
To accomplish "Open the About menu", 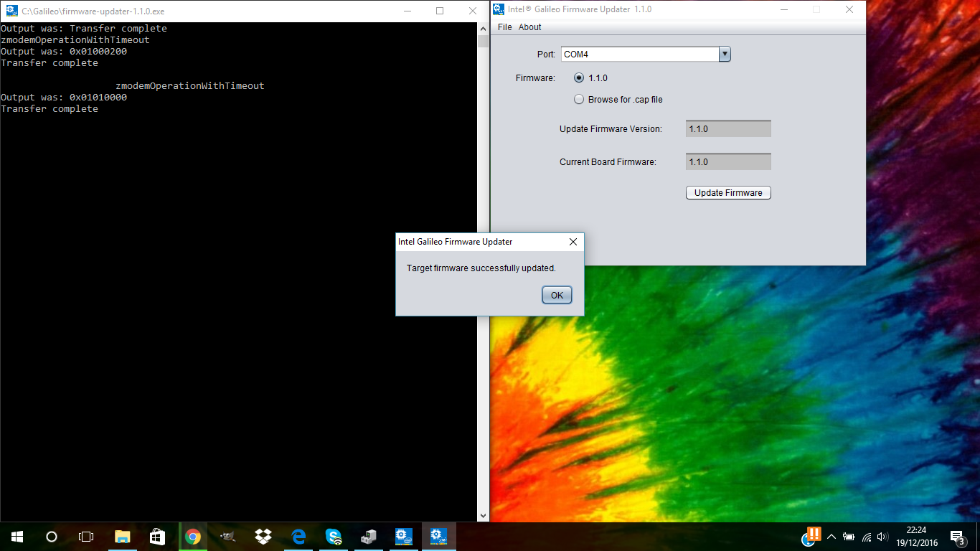I will pyautogui.click(x=529, y=27).
